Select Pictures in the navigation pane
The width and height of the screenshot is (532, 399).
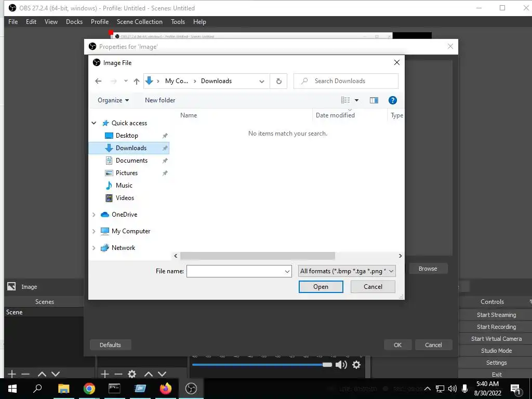click(x=127, y=173)
